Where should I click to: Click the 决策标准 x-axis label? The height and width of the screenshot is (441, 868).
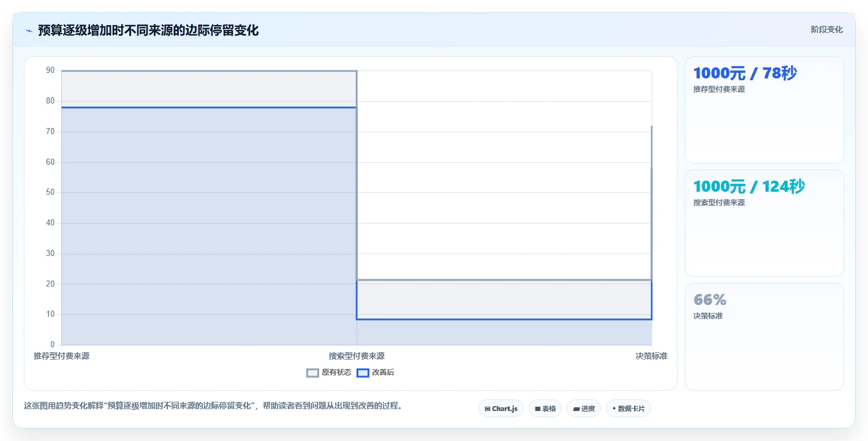tap(652, 356)
